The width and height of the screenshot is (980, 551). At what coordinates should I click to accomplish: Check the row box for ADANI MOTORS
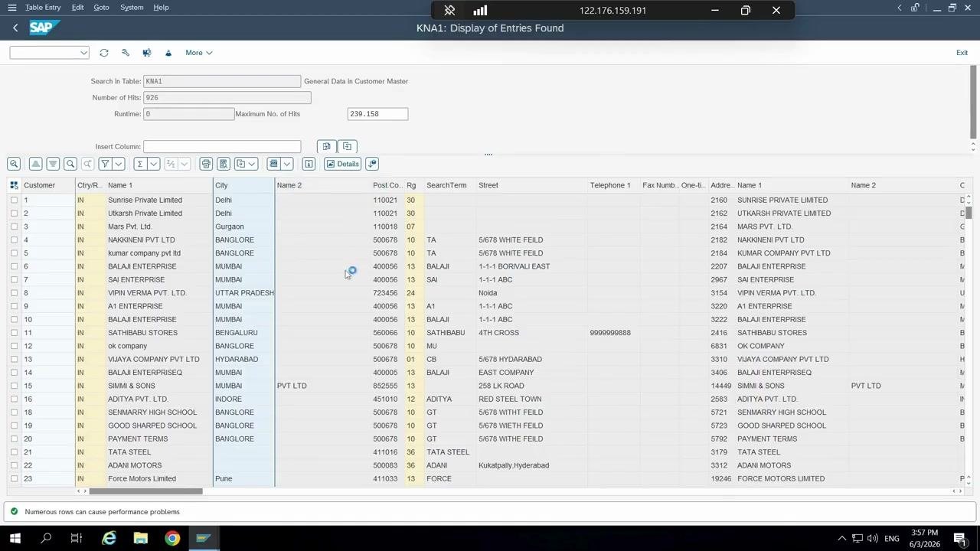[x=14, y=465]
